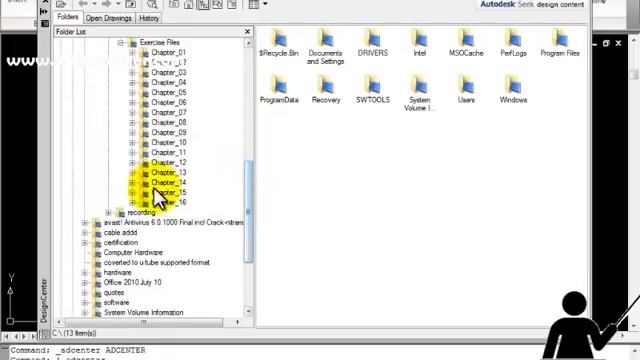The width and height of the screenshot is (640, 360).
Task: Select Chapter_07 in the tree
Action: point(169,112)
